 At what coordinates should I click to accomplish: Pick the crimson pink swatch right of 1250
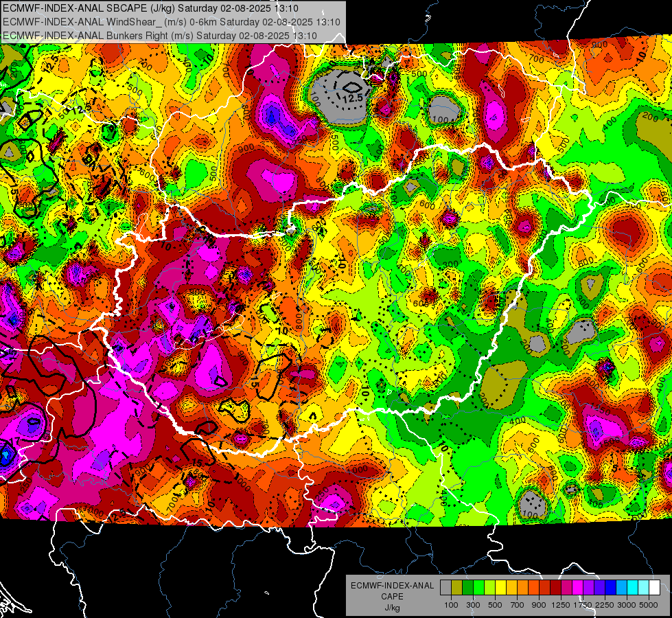[x=566, y=588]
